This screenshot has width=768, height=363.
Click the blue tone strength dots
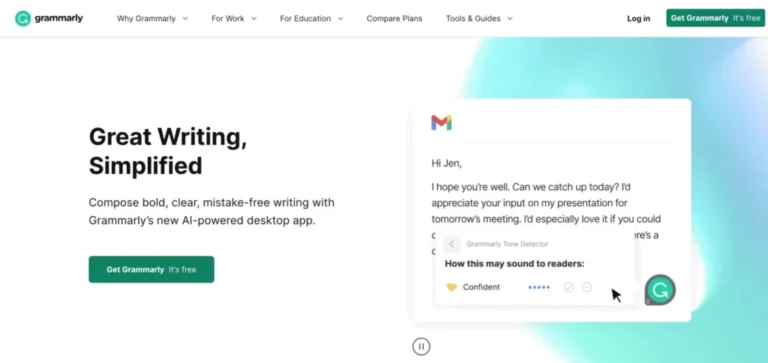[539, 288]
